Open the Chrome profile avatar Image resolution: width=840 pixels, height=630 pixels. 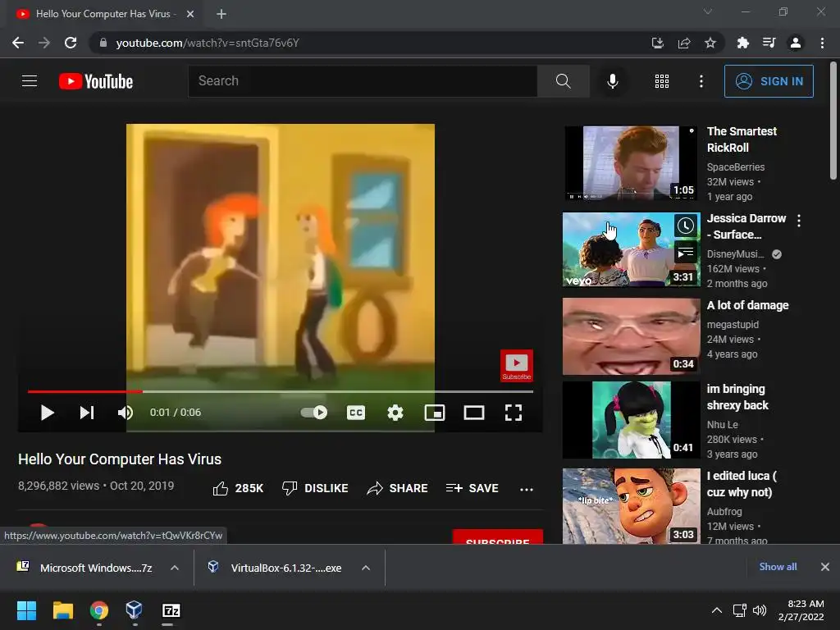point(796,43)
